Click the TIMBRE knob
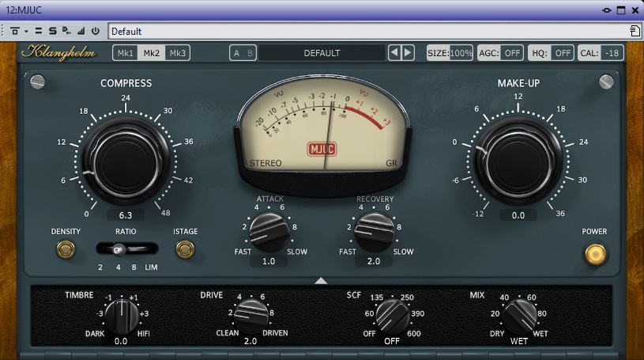This screenshot has width=644, height=360. tap(122, 316)
